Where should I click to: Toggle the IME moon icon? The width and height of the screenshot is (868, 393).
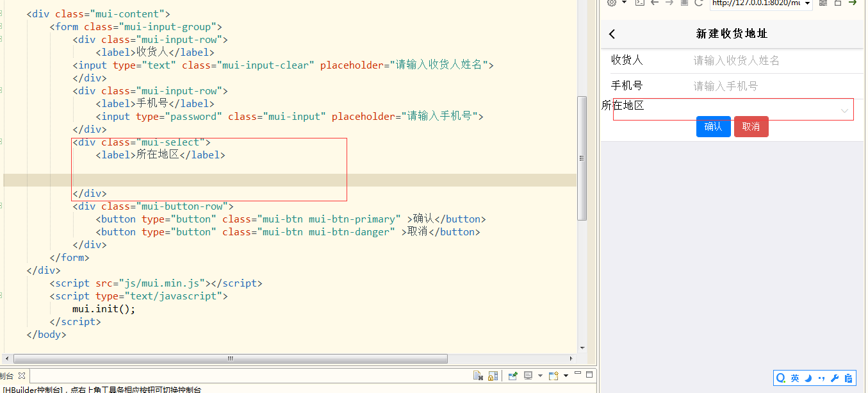(808, 378)
